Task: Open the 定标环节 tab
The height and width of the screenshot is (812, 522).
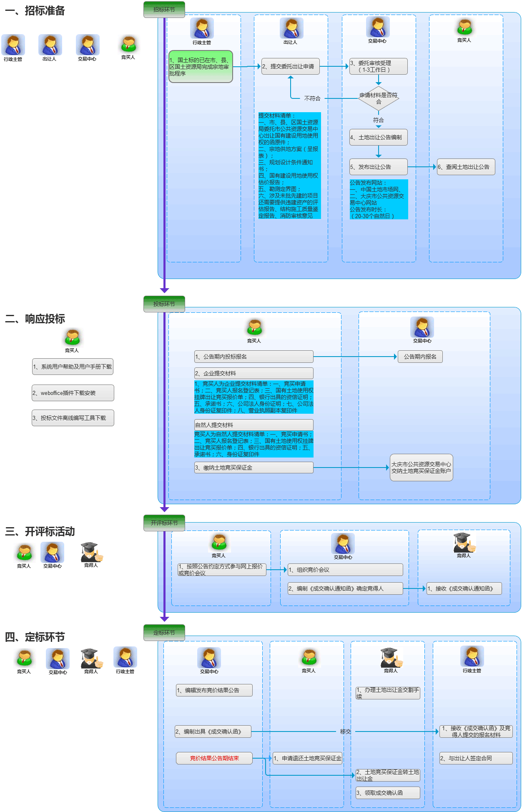Action: (164, 633)
